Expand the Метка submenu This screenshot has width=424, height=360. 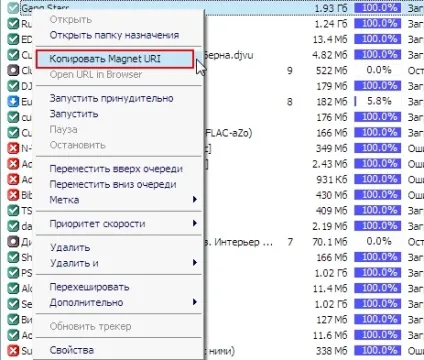[118, 200]
